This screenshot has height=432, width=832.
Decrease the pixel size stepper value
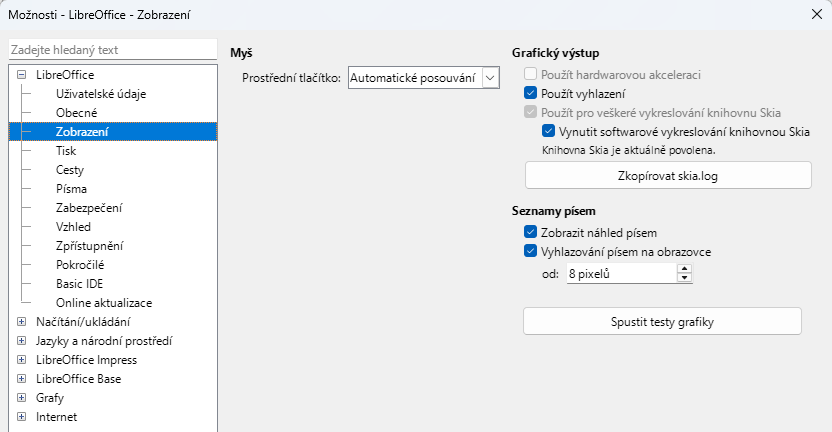tap(684, 278)
